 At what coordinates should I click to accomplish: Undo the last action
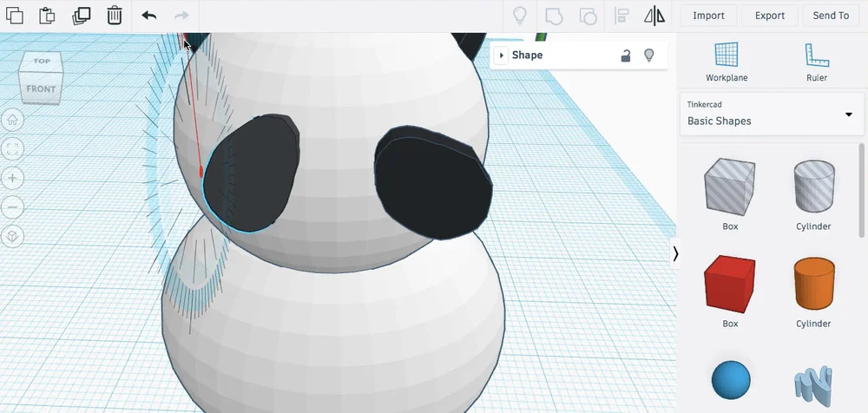[149, 16]
